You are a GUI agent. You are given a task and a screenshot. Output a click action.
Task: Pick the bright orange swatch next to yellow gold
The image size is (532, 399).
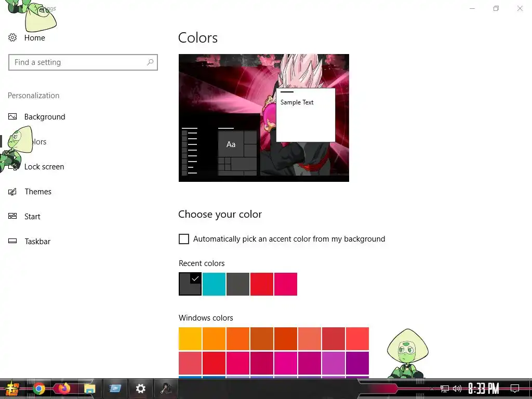click(214, 339)
